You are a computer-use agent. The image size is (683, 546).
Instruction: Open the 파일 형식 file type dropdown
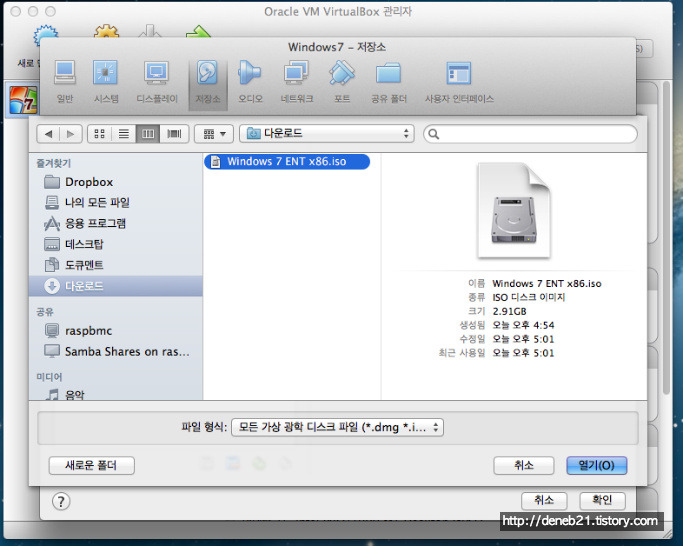338,427
